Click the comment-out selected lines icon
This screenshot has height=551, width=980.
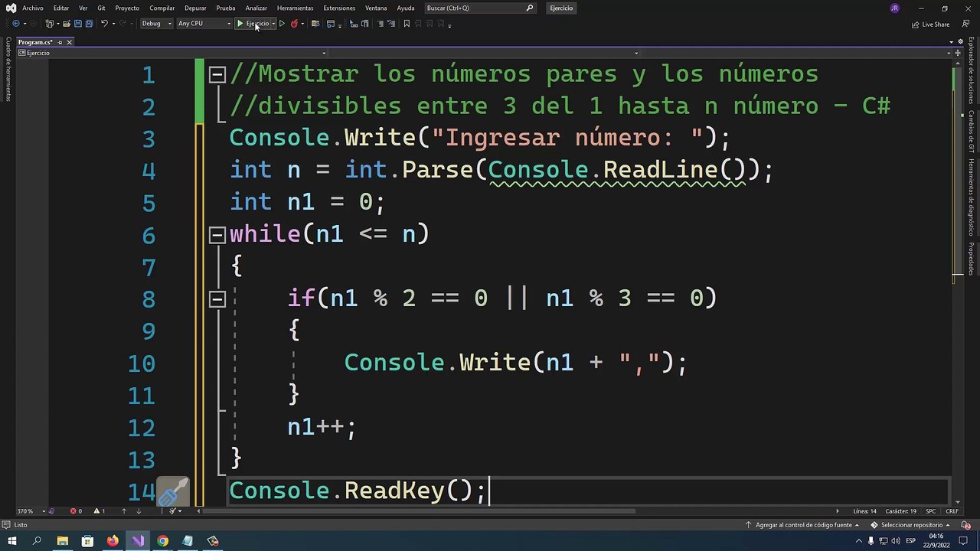tap(381, 24)
